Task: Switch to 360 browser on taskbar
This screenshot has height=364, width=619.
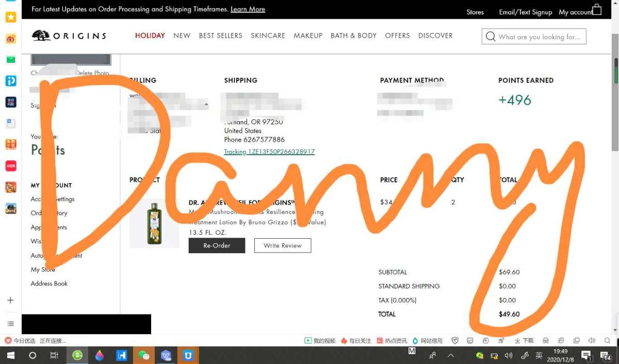Action: coord(77,355)
